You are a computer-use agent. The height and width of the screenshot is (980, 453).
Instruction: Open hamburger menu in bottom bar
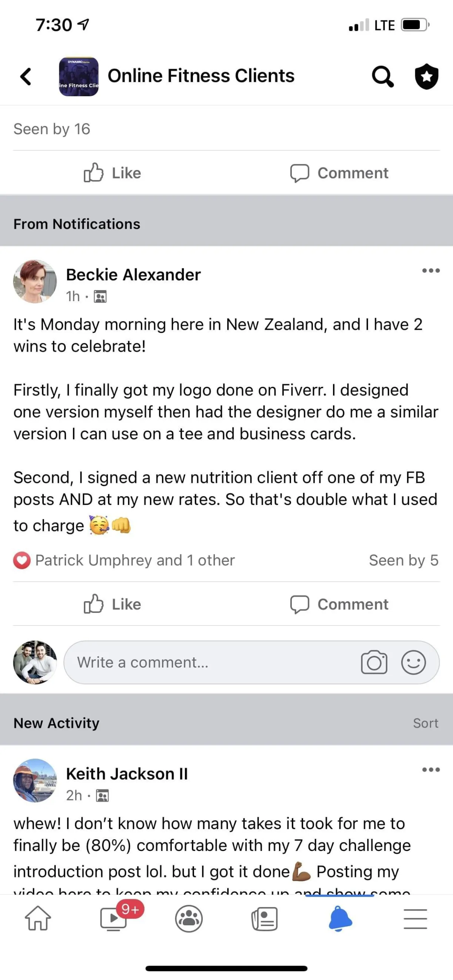coord(415,919)
